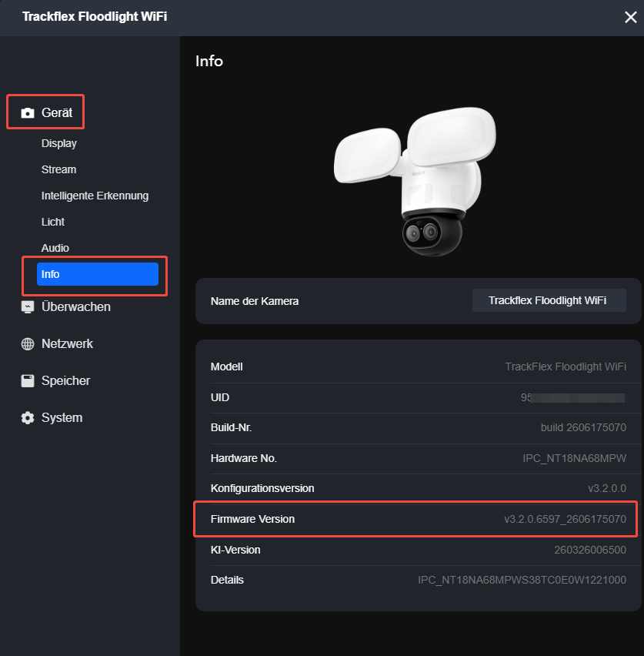Click KI-Version value 260326006500
The width and height of the screenshot is (644, 656).
point(590,550)
